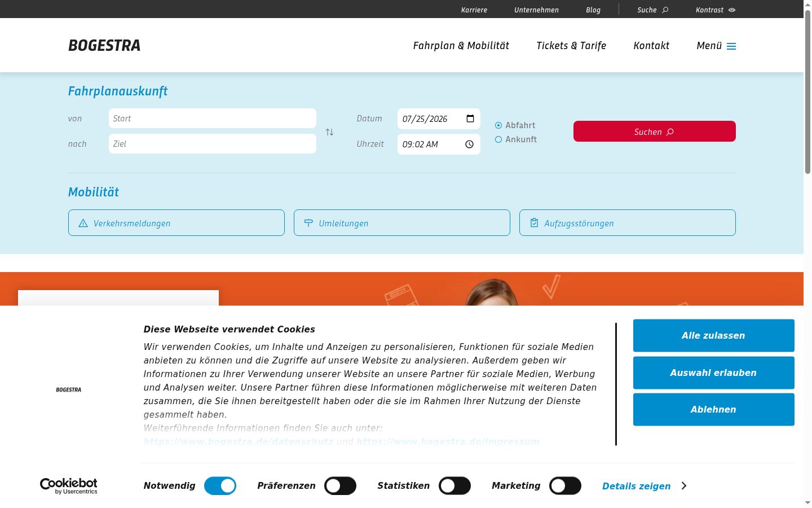This screenshot has height=508, width=812.
Task: Click small BOGESTRA logo in cookie banner
Action: (x=69, y=389)
